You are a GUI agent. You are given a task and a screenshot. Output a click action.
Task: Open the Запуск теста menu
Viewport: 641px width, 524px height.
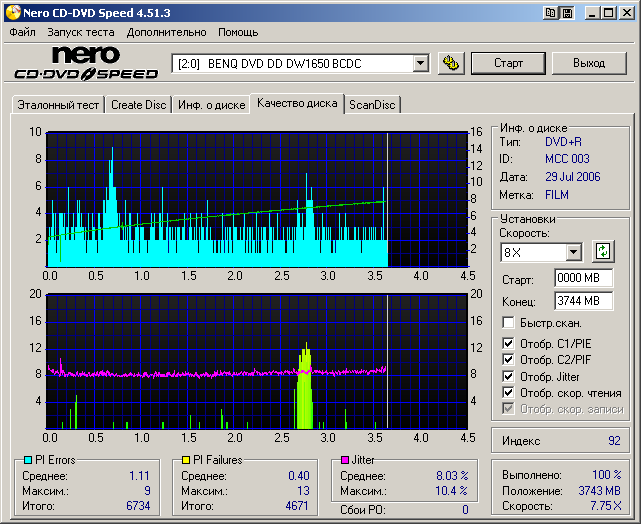point(80,32)
